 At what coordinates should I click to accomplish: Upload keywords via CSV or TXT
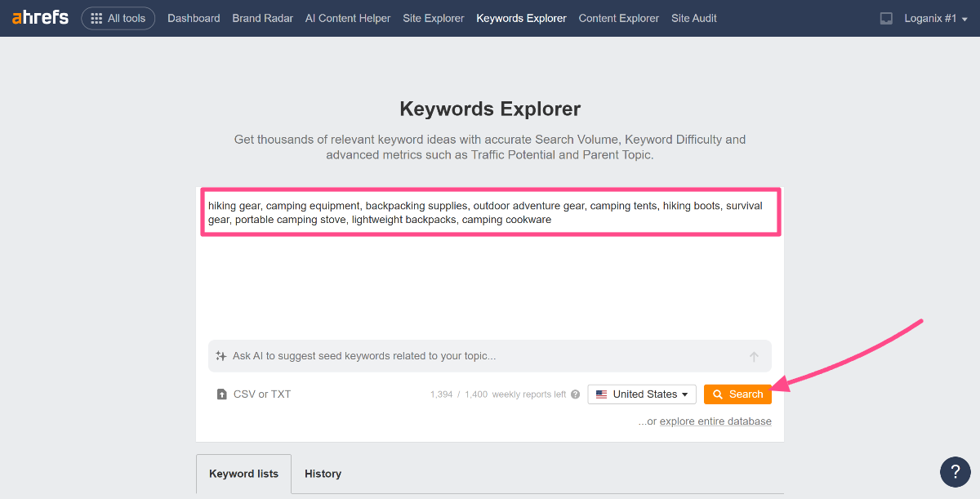click(x=254, y=394)
